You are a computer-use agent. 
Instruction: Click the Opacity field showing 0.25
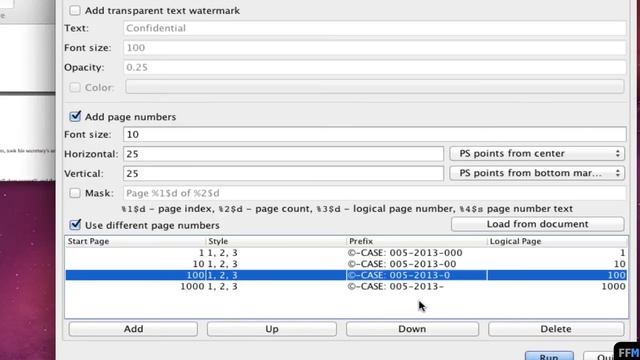click(x=375, y=67)
